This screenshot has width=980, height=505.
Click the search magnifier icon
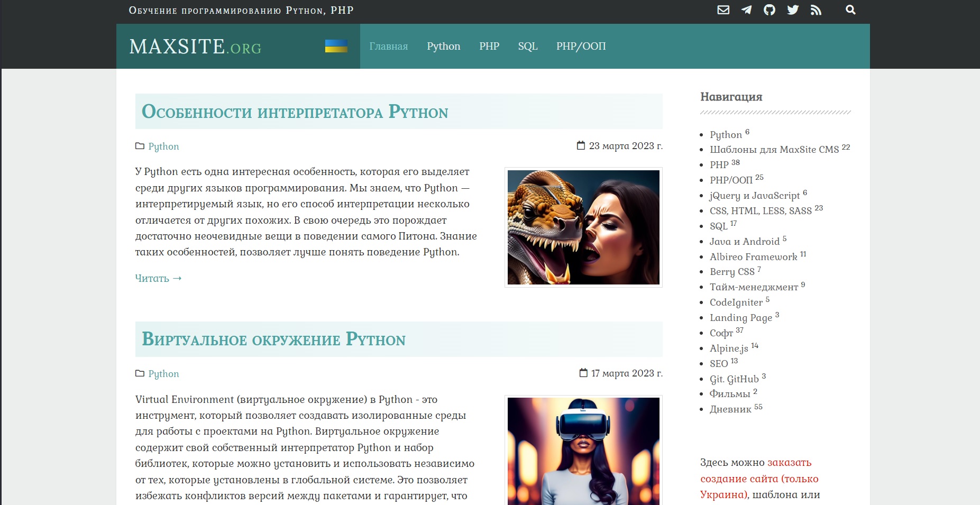pyautogui.click(x=850, y=10)
